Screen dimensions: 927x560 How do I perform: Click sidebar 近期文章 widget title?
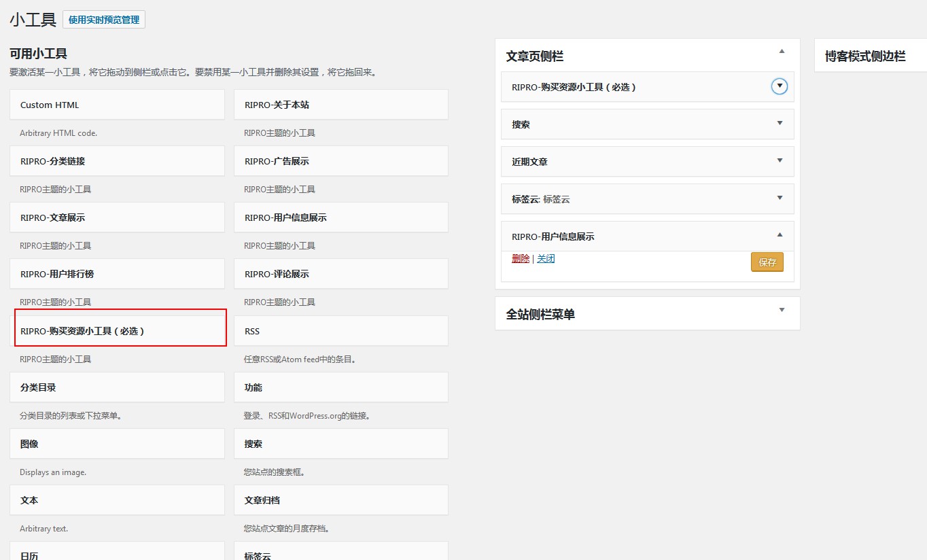(529, 162)
